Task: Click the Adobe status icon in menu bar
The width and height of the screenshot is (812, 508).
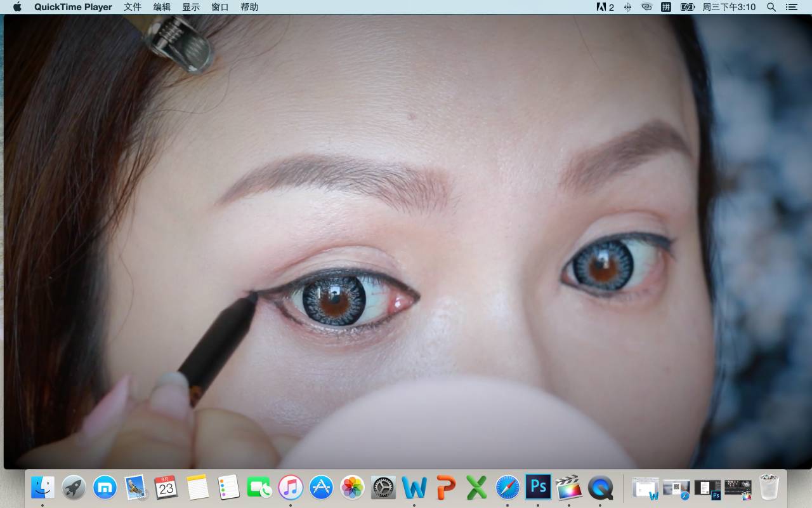Action: click(605, 7)
